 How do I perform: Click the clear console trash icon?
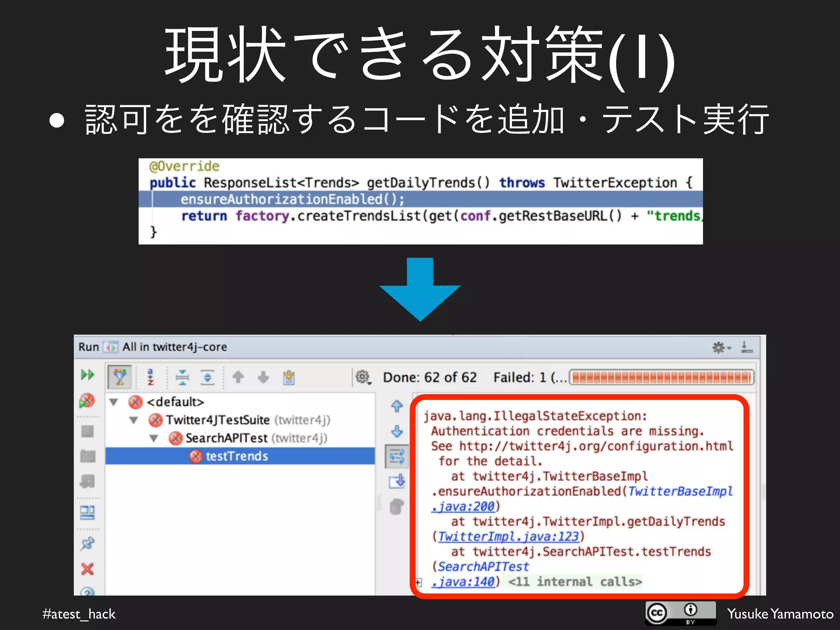tap(397, 507)
